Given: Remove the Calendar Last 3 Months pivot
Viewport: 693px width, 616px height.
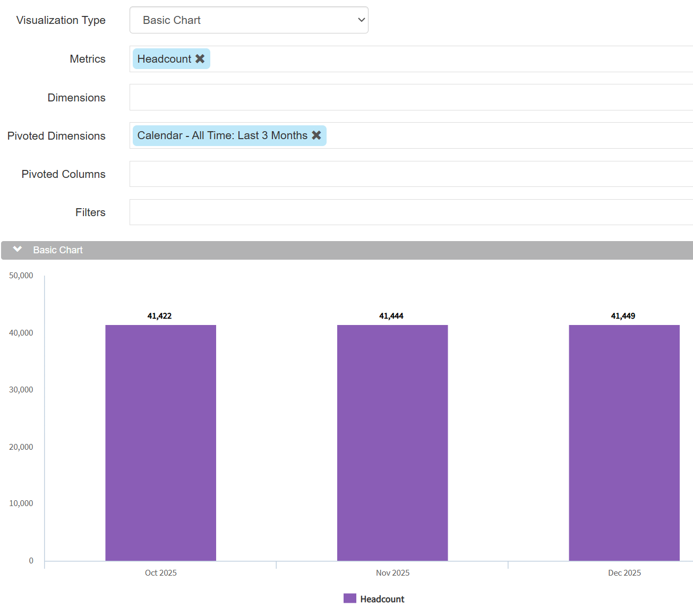Looking at the screenshot, I should 316,135.
